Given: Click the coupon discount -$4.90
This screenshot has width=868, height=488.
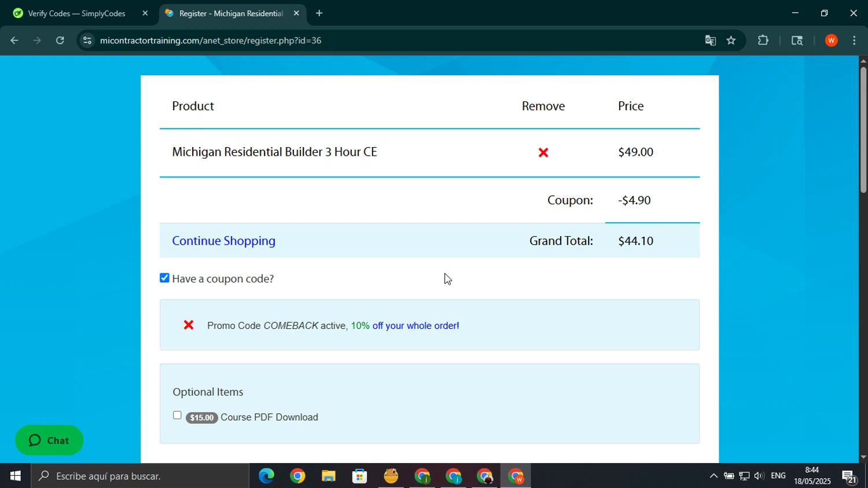Looking at the screenshot, I should point(634,200).
